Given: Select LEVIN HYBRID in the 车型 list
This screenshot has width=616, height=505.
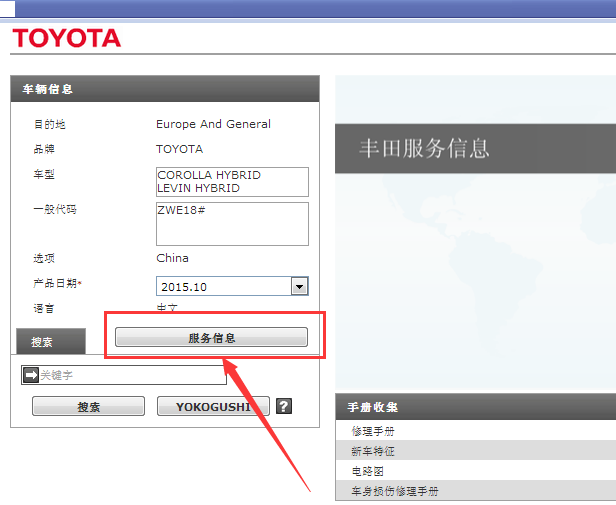Looking at the screenshot, I should click(x=198, y=188).
